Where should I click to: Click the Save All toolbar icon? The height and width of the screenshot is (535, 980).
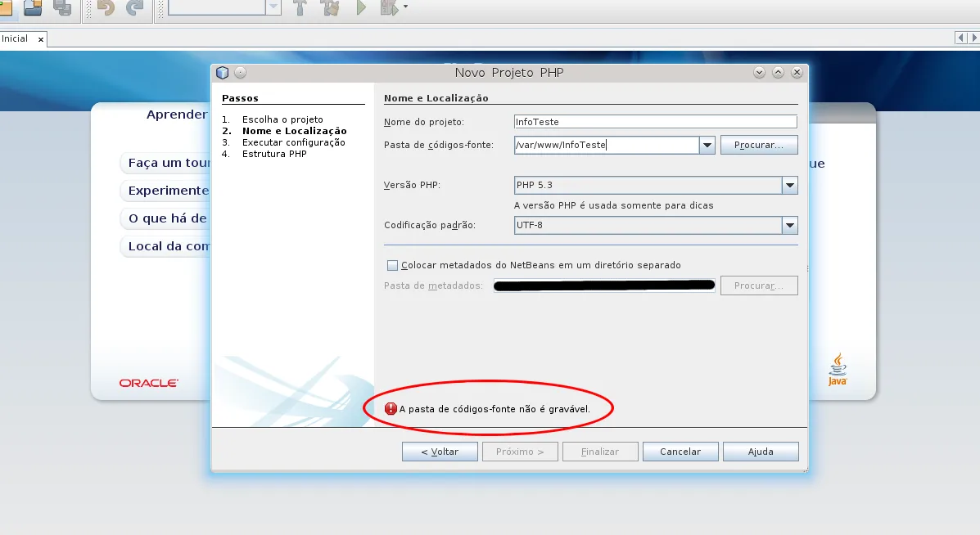pyautogui.click(x=62, y=7)
